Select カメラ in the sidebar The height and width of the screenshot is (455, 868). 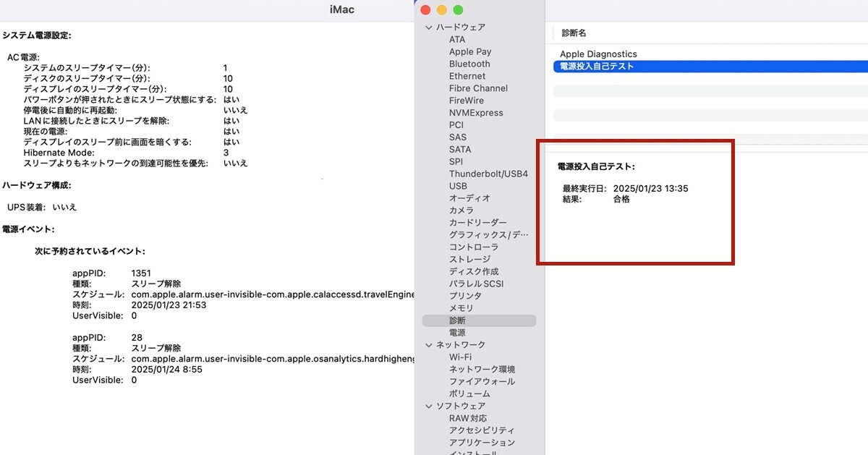(461, 211)
